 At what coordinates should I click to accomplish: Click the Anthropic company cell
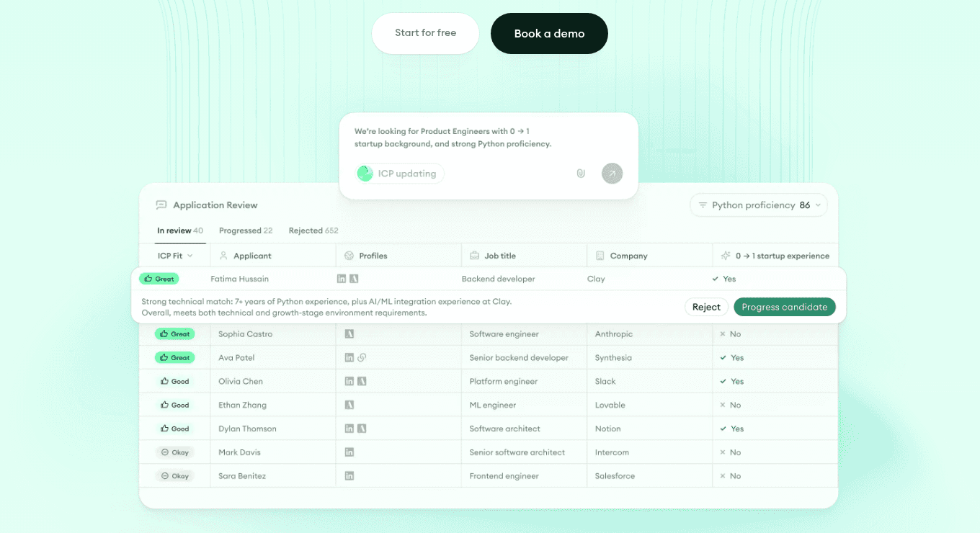(x=614, y=334)
